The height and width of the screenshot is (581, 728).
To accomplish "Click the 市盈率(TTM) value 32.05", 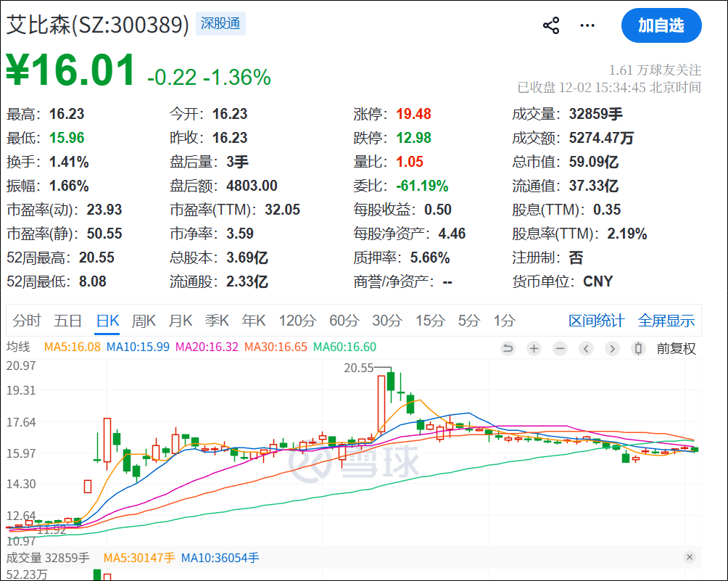I will click(x=282, y=210).
